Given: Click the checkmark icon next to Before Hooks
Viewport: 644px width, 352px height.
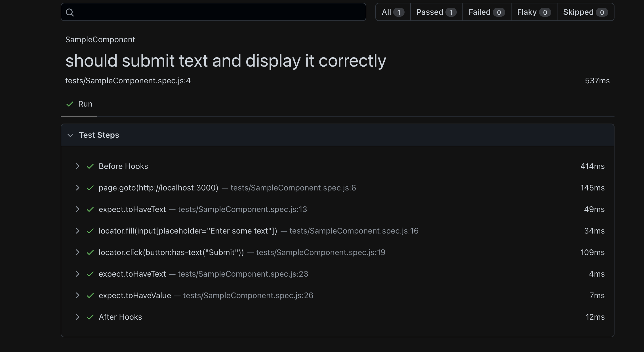Looking at the screenshot, I should (90, 166).
